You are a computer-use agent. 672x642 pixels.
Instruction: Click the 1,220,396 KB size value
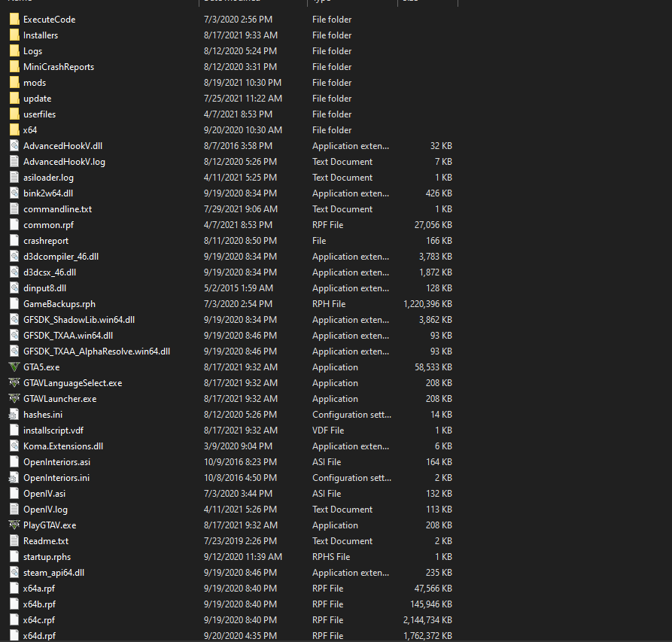(427, 304)
